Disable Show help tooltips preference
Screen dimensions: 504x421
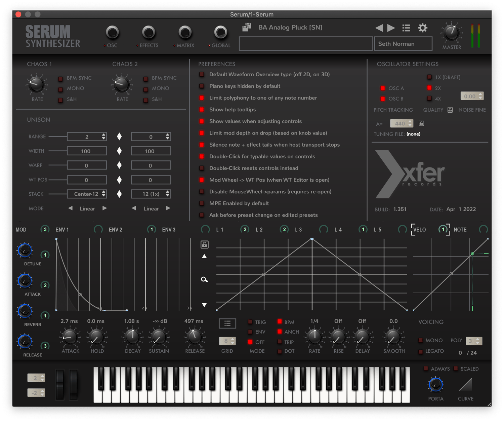point(202,110)
